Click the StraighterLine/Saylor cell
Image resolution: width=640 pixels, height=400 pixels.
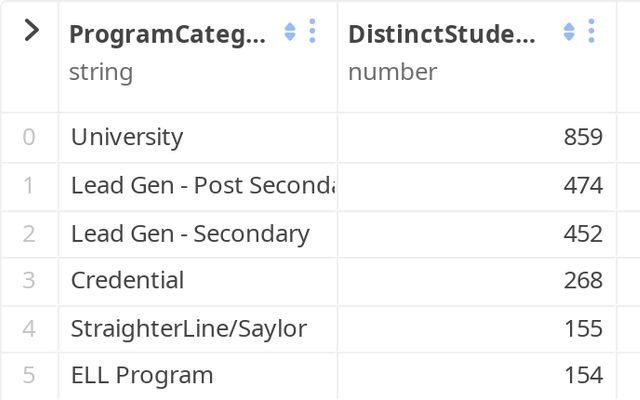(189, 328)
